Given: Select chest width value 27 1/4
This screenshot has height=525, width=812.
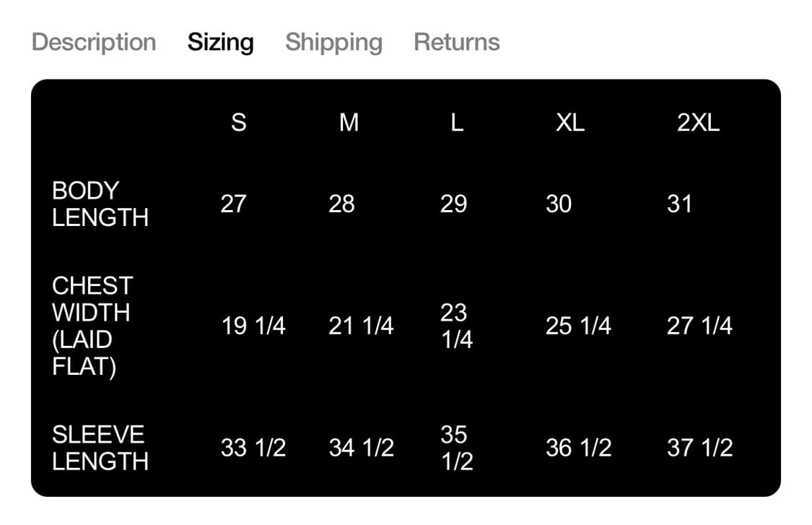Looking at the screenshot, I should click(x=699, y=326).
